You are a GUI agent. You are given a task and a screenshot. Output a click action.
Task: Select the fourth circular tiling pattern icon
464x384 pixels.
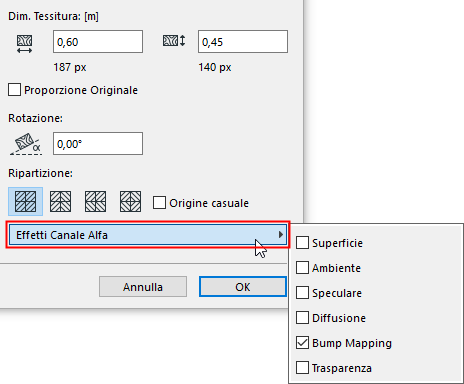pyautogui.click(x=130, y=202)
